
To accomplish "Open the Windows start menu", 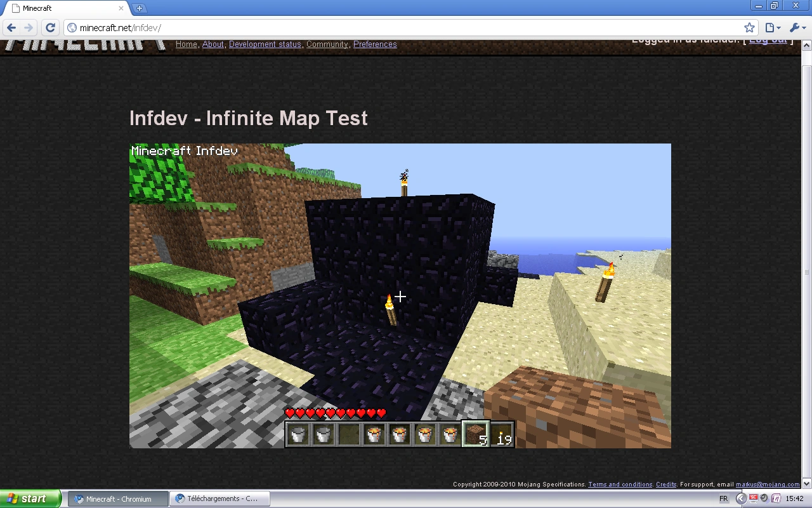I will [x=30, y=498].
